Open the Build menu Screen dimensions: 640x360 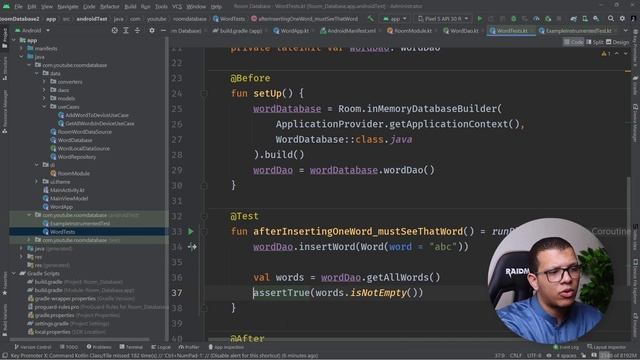coord(130,7)
